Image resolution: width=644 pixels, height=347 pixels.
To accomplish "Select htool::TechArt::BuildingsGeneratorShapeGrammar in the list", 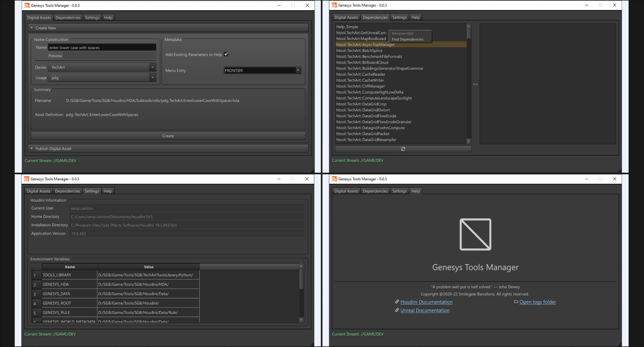I will tap(401, 68).
